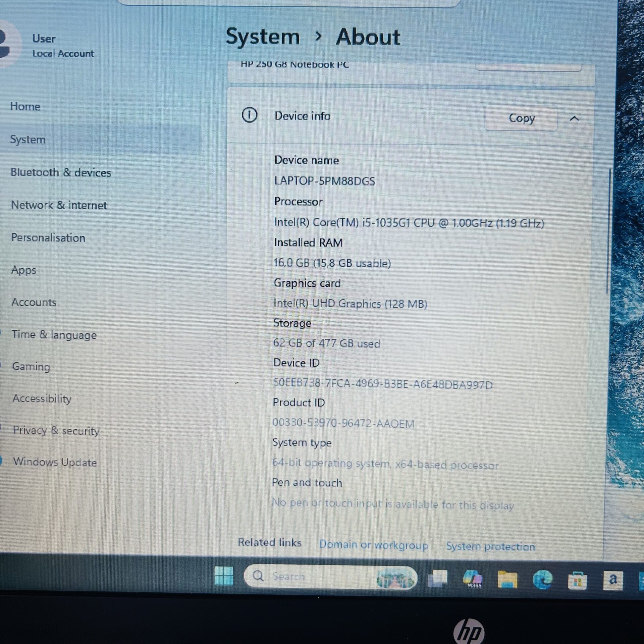Select the No pen or touch text

(393, 504)
